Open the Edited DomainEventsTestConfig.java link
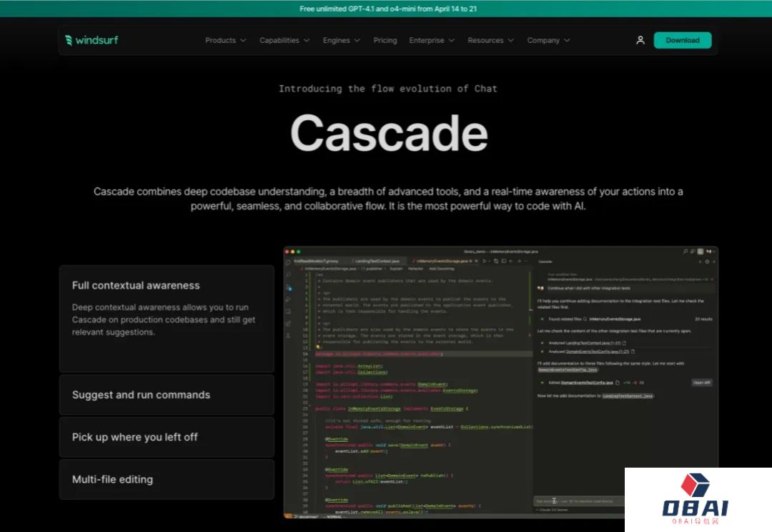 click(x=588, y=383)
